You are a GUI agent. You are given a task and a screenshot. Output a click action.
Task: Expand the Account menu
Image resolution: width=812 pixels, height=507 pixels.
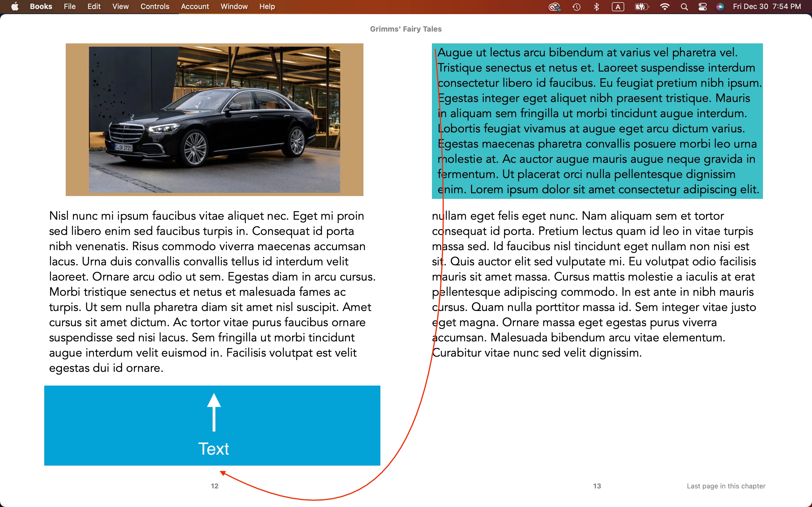tap(195, 7)
